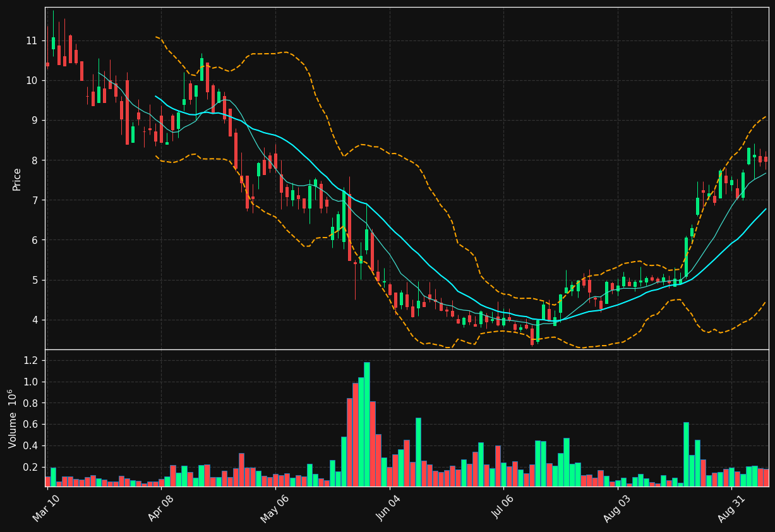Click the 'May 06' date label
Viewport: 775px width, 532px height.
(274, 508)
